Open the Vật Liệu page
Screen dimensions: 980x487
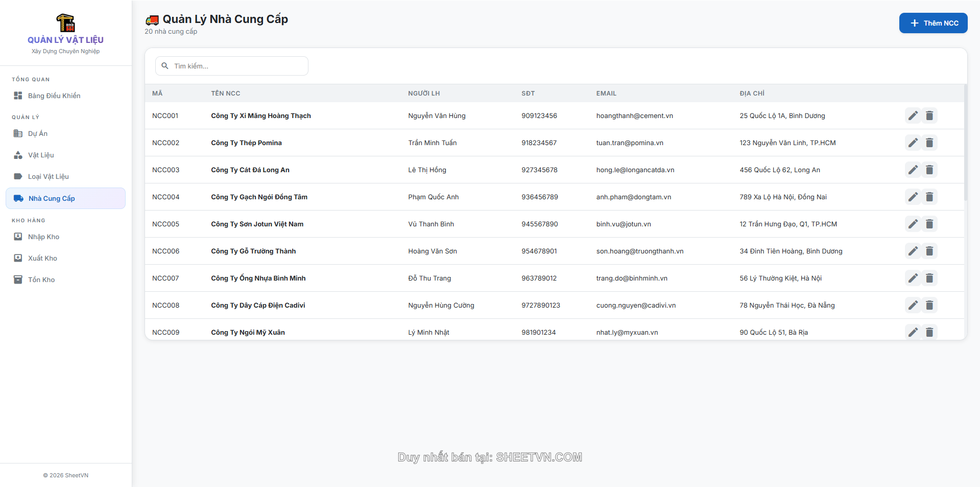click(x=41, y=155)
